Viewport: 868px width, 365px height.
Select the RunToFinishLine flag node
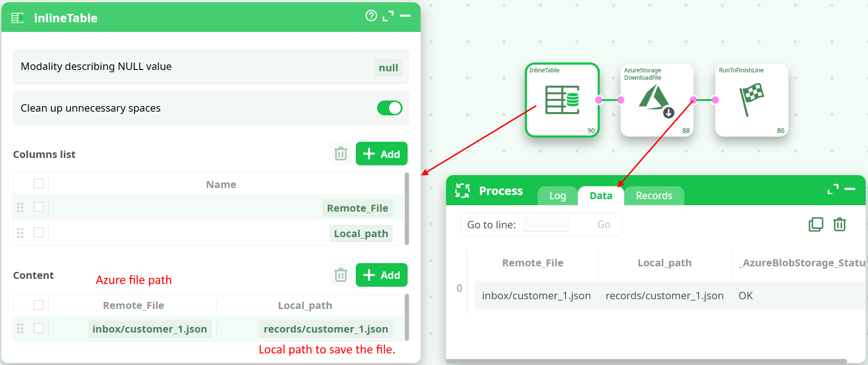coord(751,100)
